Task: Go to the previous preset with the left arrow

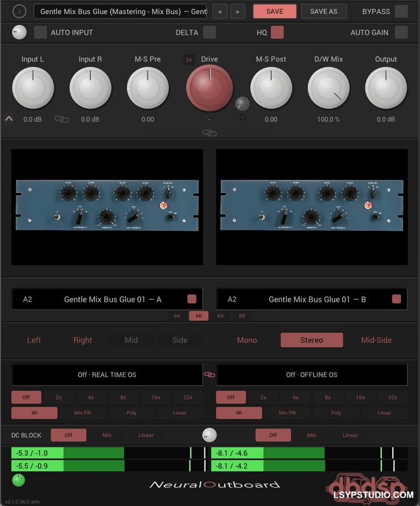Action: click(220, 11)
